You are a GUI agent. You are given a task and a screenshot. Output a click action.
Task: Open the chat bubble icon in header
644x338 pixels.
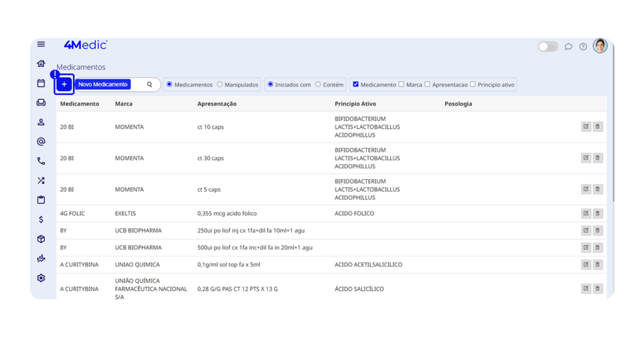click(x=569, y=46)
